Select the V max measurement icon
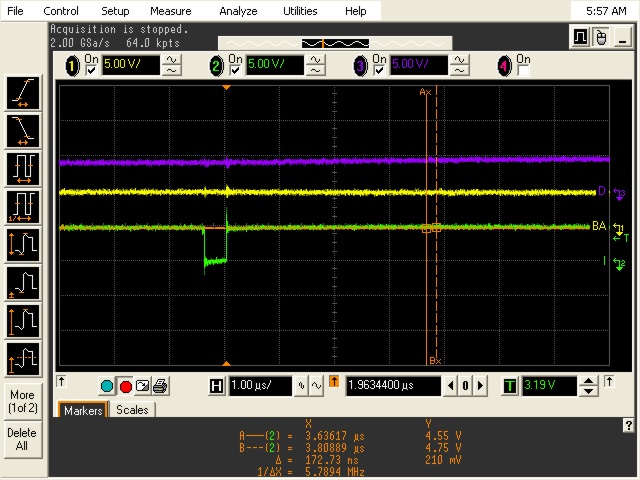The width and height of the screenshot is (640, 480). pyautogui.click(x=23, y=320)
